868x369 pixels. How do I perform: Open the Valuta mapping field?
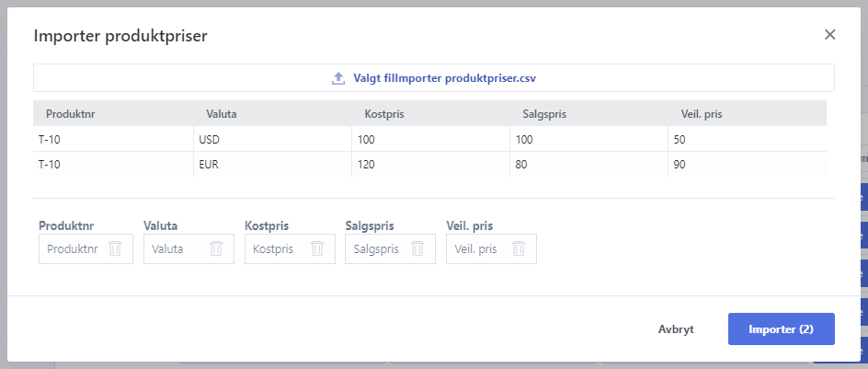[188, 248]
